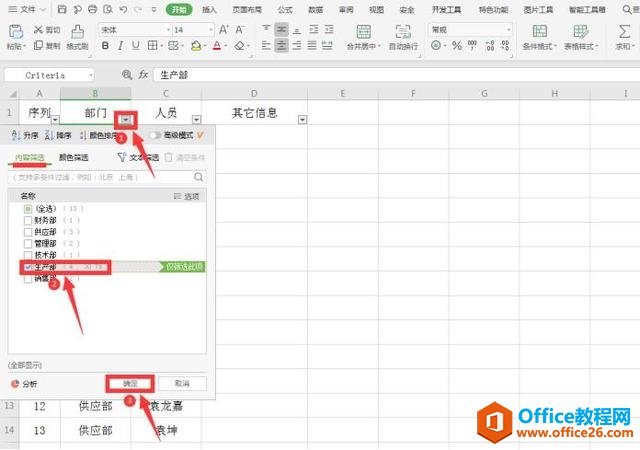The image size is (640, 450).
Task: Click the fx insert function icon
Action: (143, 75)
